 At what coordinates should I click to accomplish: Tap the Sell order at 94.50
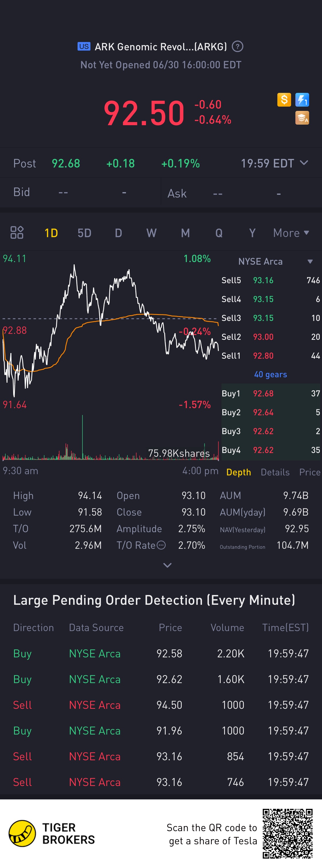(161, 705)
